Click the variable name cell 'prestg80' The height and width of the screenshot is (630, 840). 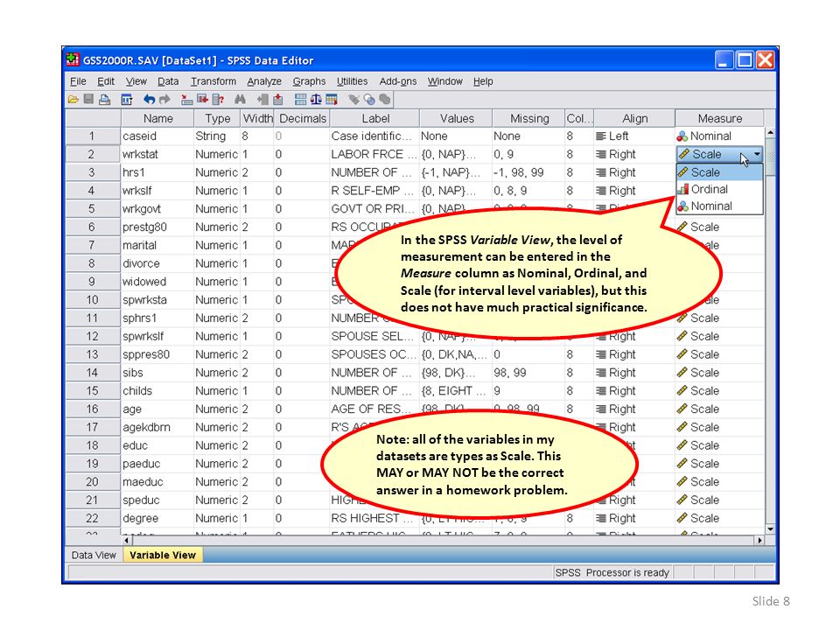tap(157, 227)
